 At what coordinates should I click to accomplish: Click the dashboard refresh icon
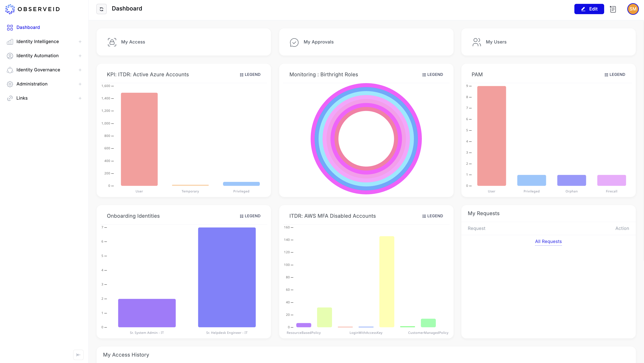(101, 9)
